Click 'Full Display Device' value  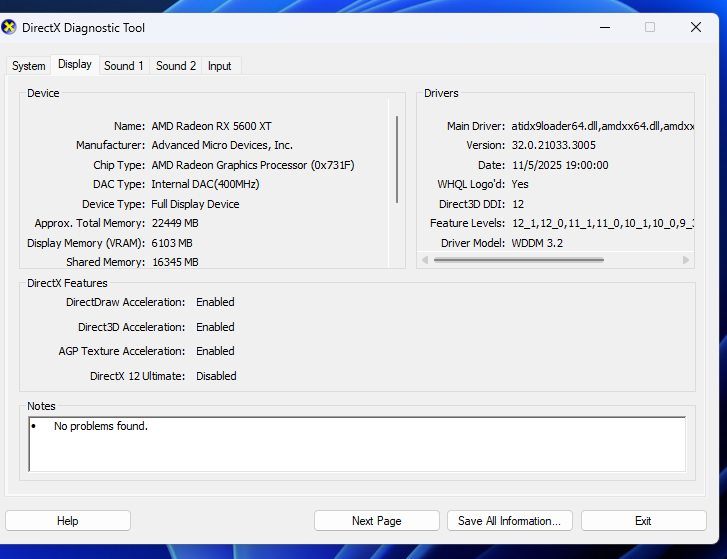(195, 204)
